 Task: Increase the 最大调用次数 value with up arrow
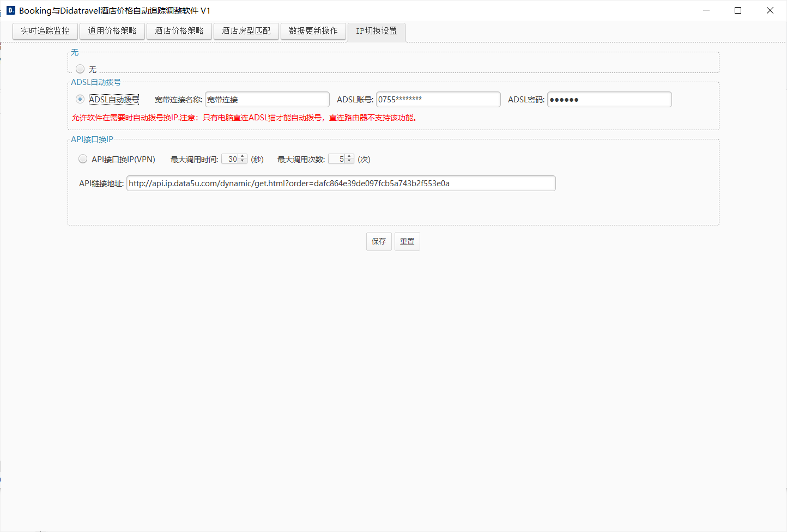point(350,157)
